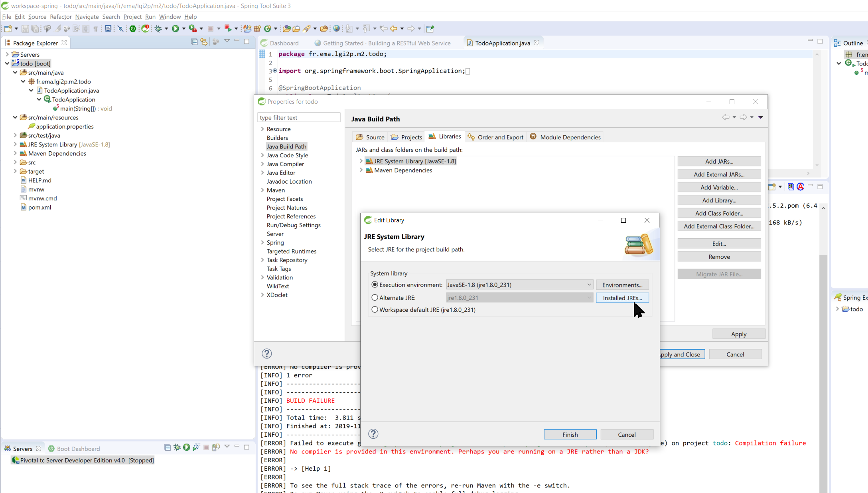Switch to the Order and Export tab
This screenshot has width=868, height=493.
click(x=495, y=137)
